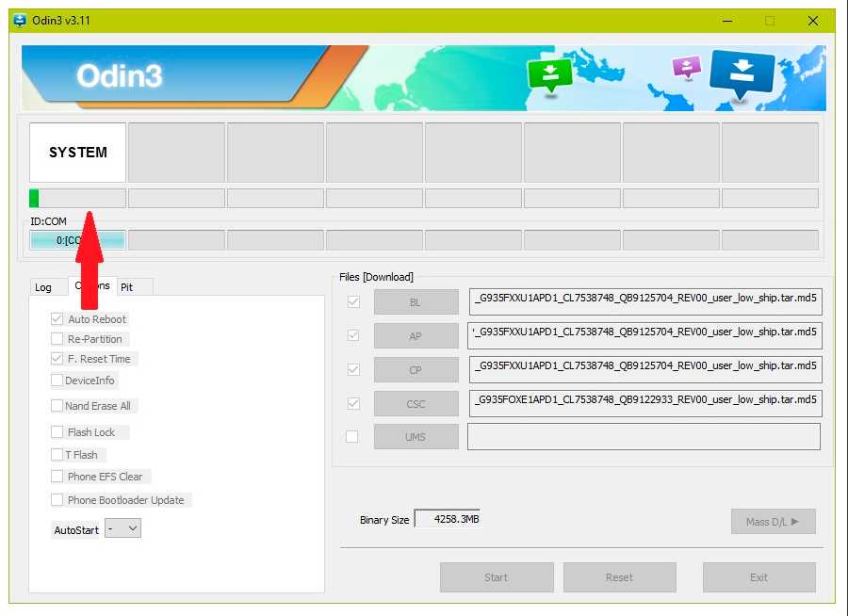Close the Odin3 window
This screenshot has height=616, width=848.
tap(813, 21)
